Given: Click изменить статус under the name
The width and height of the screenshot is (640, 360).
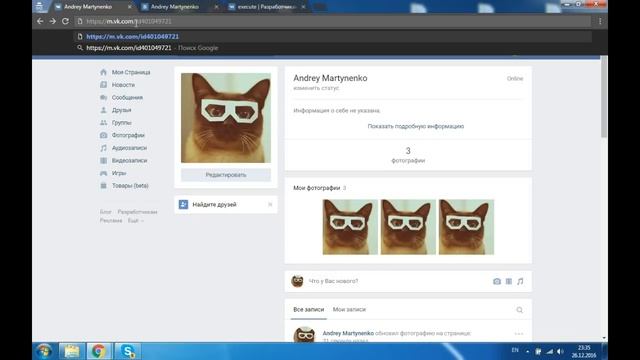Looking at the screenshot, I should pos(316,88).
